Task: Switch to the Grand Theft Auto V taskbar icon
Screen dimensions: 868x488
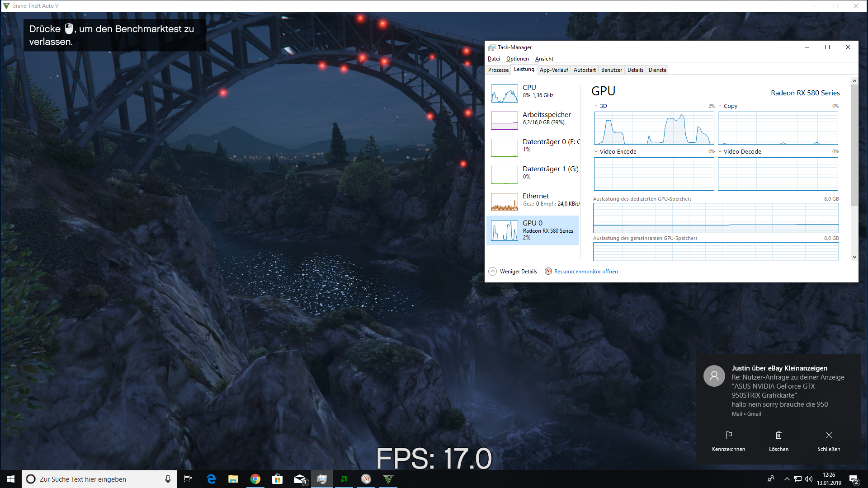Action: (x=388, y=479)
